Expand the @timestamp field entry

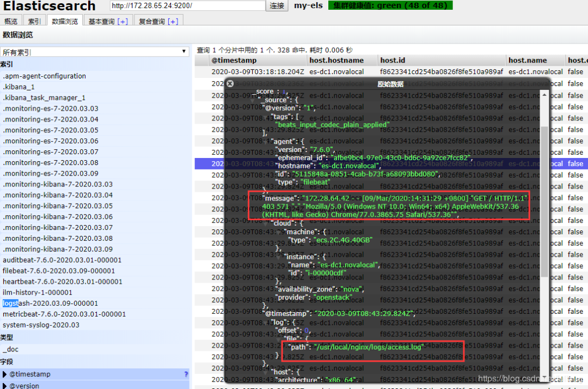tap(5, 374)
